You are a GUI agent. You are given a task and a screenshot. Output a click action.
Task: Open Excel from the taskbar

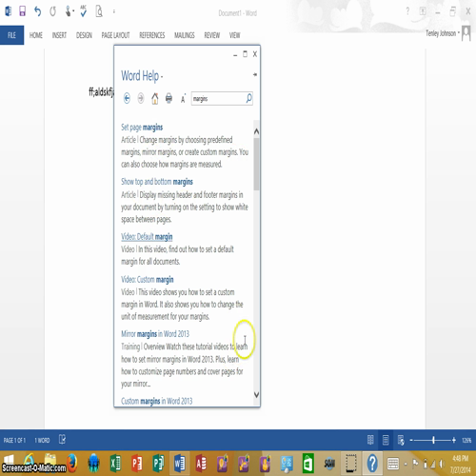click(115, 464)
